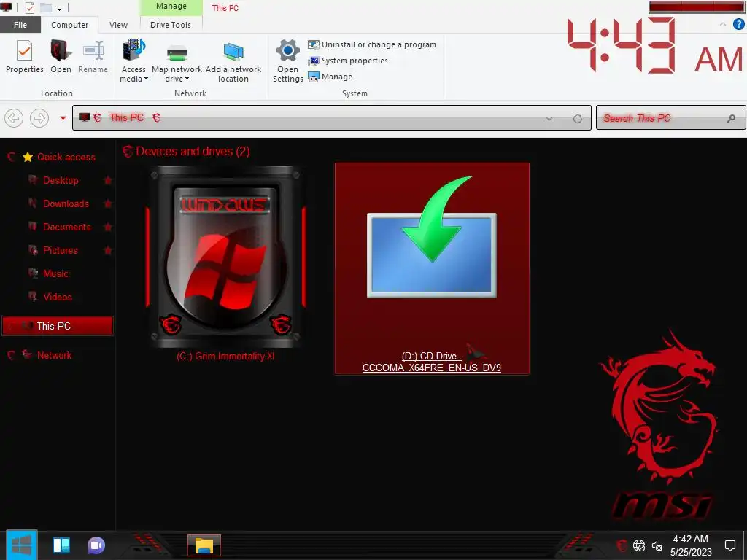Click This PC in the address bar
This screenshot has height=560, width=747.
126,117
